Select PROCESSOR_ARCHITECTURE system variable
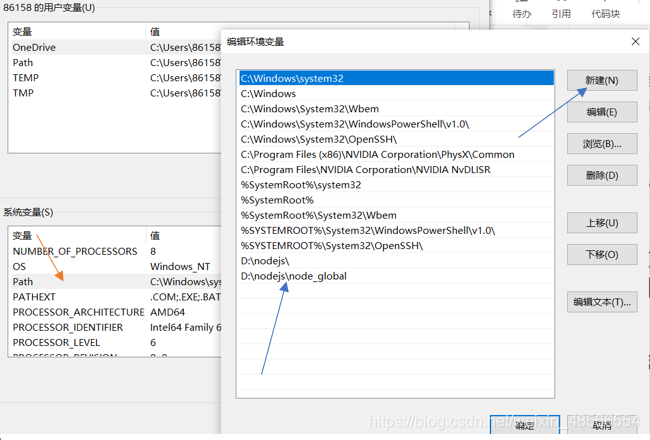This screenshot has width=650, height=440. pyautogui.click(x=115, y=312)
